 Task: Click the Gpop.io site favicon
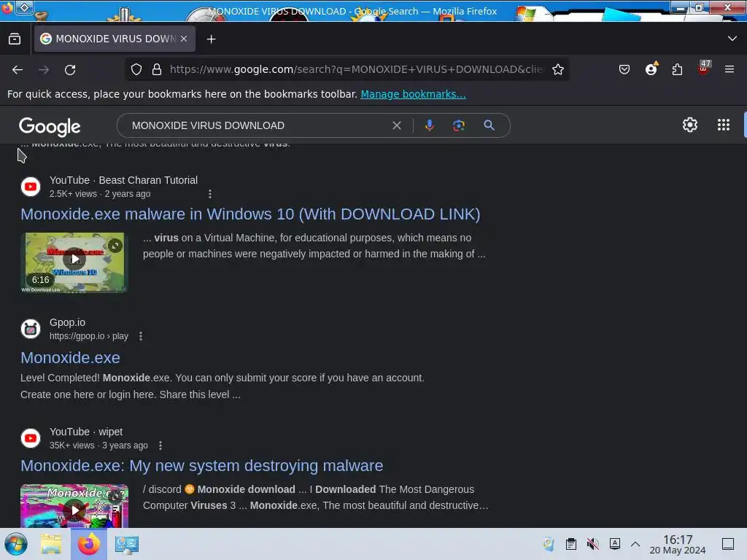[x=31, y=329]
